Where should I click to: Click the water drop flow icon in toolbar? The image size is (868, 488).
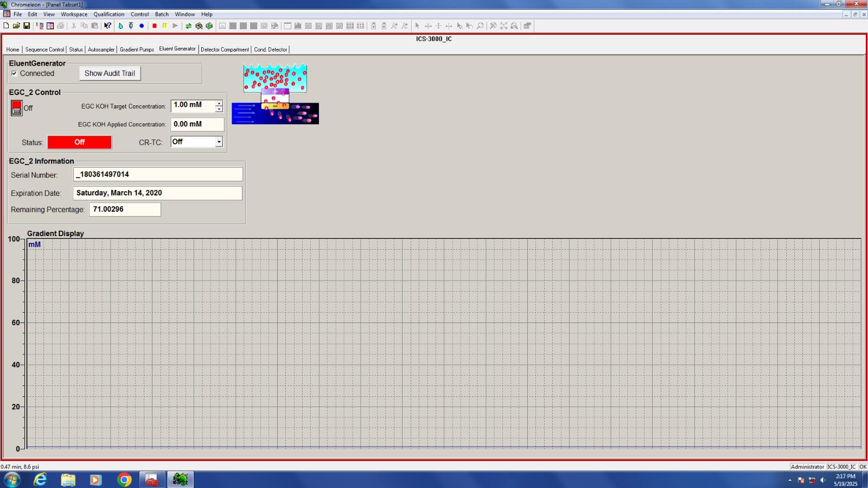[x=120, y=26]
